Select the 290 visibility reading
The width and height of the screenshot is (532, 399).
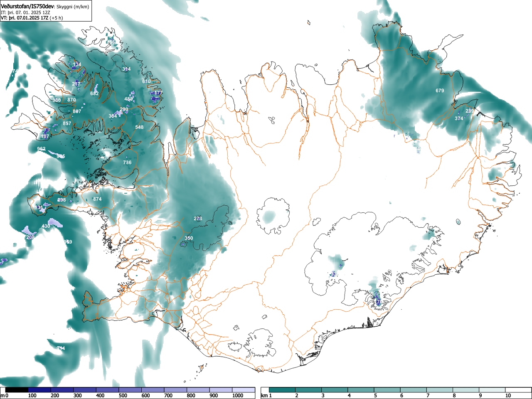[x=124, y=110]
